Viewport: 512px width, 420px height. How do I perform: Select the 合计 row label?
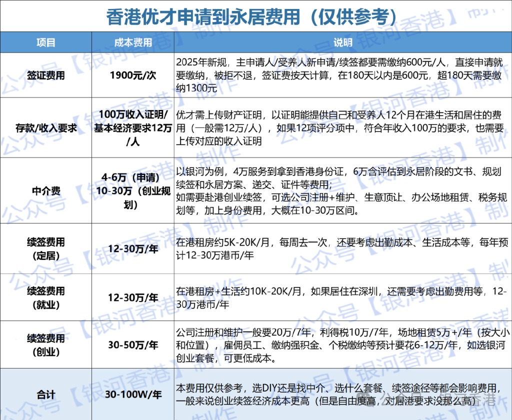[x=46, y=394]
